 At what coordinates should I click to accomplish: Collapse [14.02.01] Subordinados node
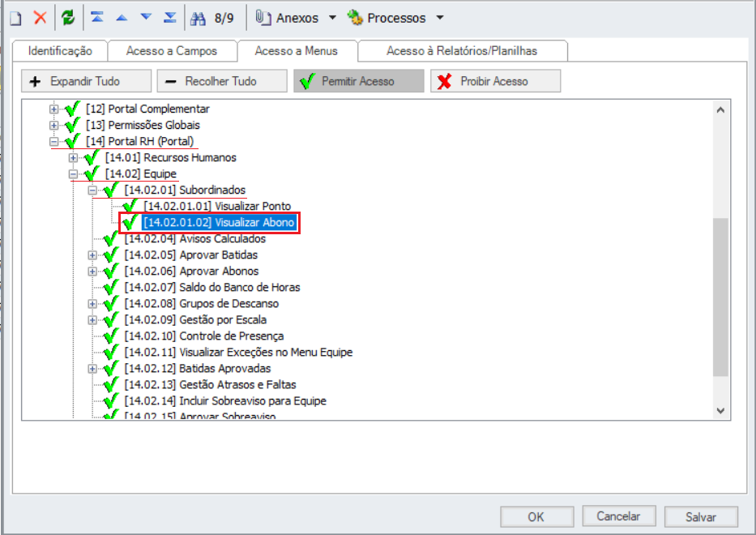click(x=92, y=190)
